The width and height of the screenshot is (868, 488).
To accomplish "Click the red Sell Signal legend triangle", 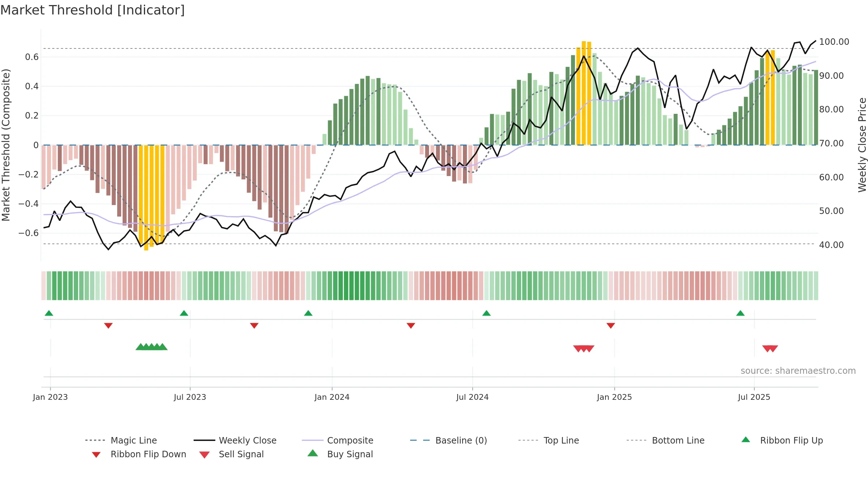I will 204,455.
